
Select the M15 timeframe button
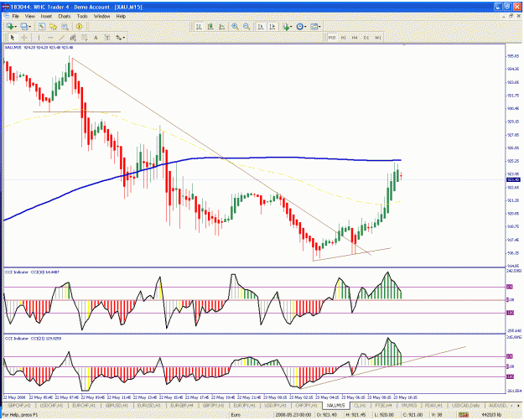(332, 38)
